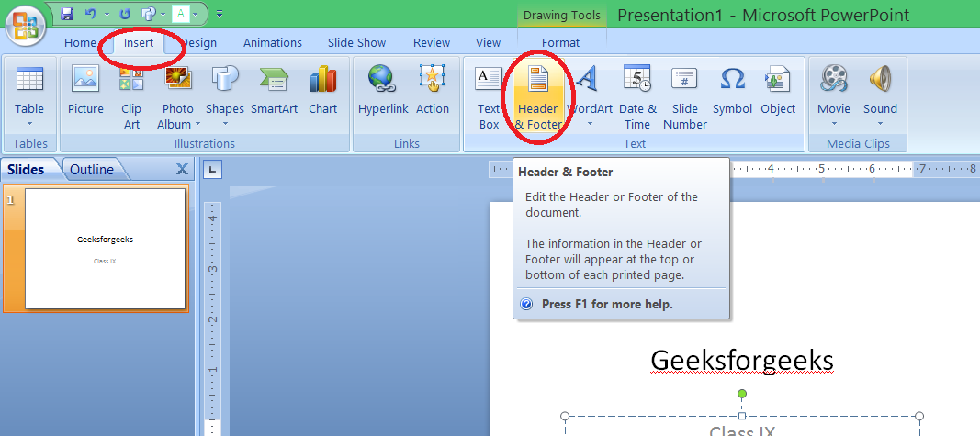
Task: Go to the Slide Show tab
Action: click(x=357, y=42)
